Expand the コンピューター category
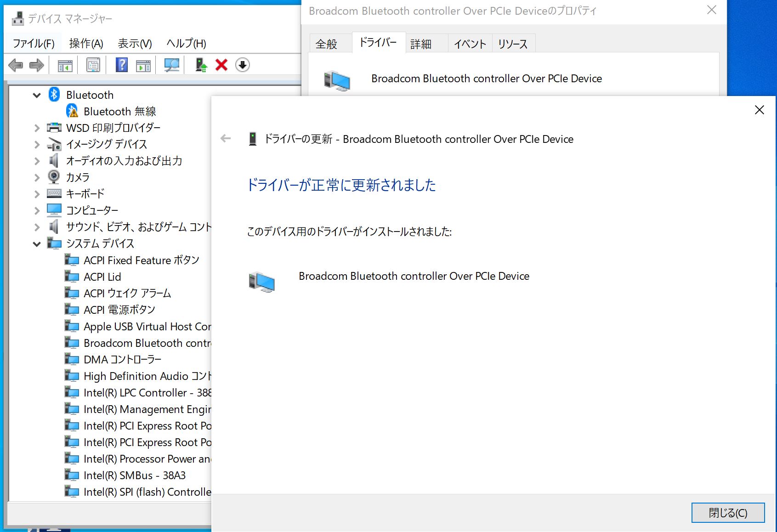This screenshot has height=532, width=777. (37, 210)
